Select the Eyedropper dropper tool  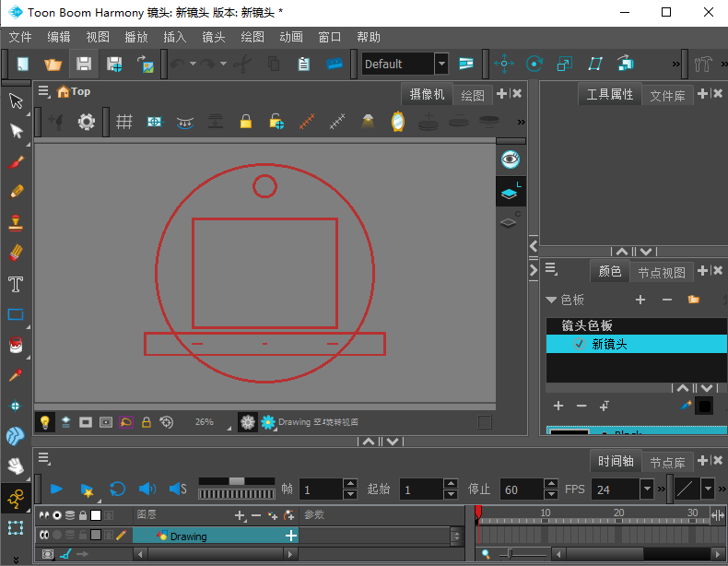coord(16,375)
